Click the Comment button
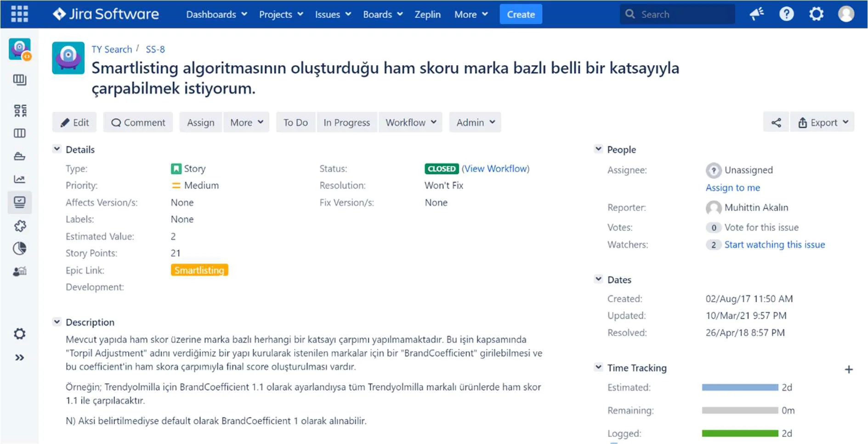This screenshot has width=868, height=444. (138, 123)
